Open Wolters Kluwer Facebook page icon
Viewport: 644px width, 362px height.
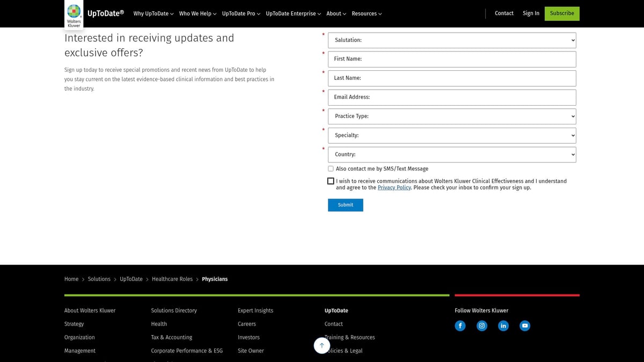pyautogui.click(x=460, y=326)
